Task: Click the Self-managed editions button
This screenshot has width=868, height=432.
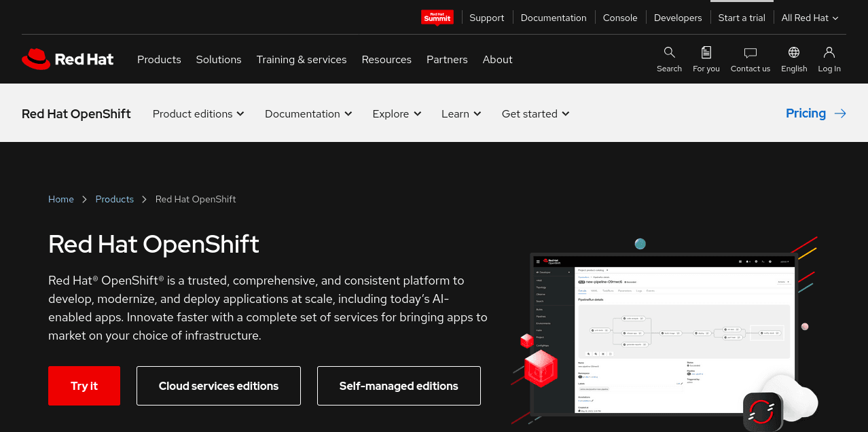Action: click(x=399, y=386)
